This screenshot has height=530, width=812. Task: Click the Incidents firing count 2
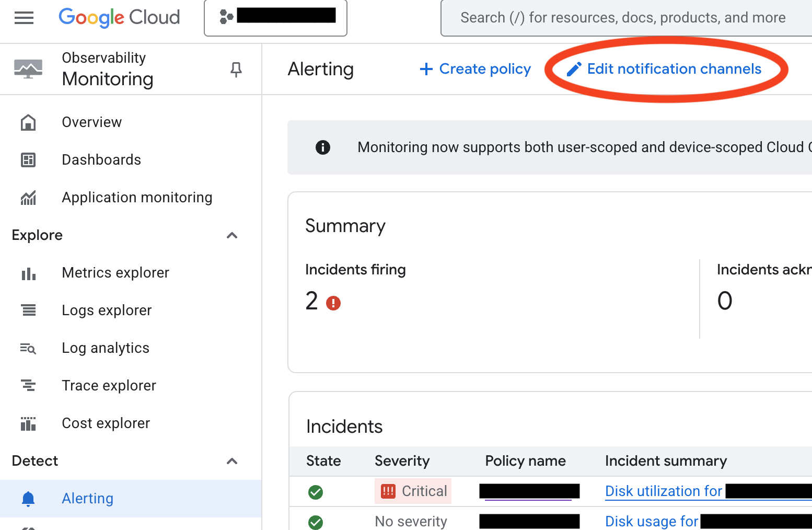tap(312, 301)
